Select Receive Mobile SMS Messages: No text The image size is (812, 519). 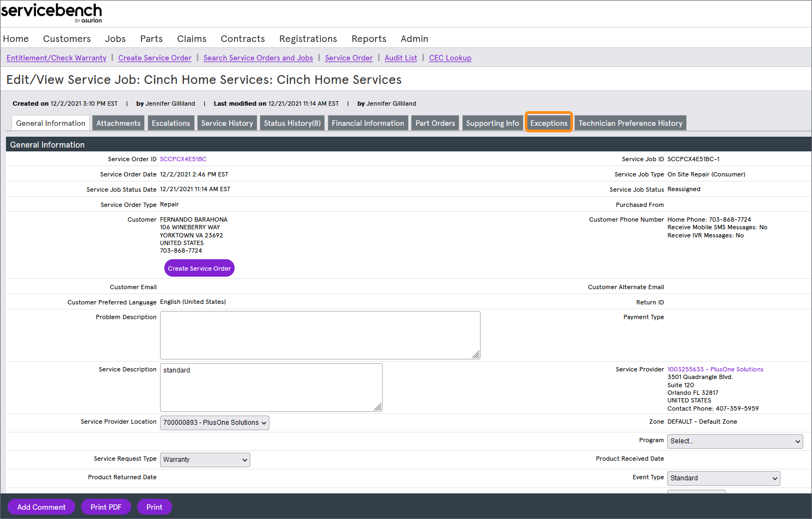click(x=717, y=227)
